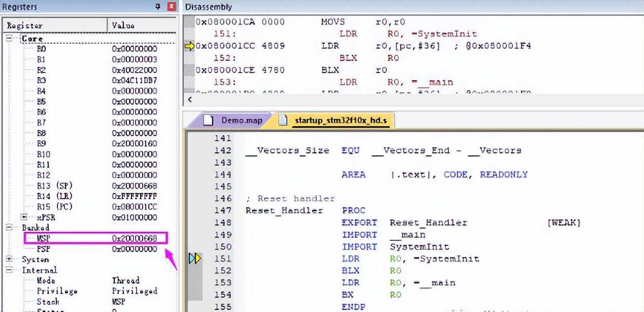
Task: Select the MSP register row
Action: pos(44,238)
